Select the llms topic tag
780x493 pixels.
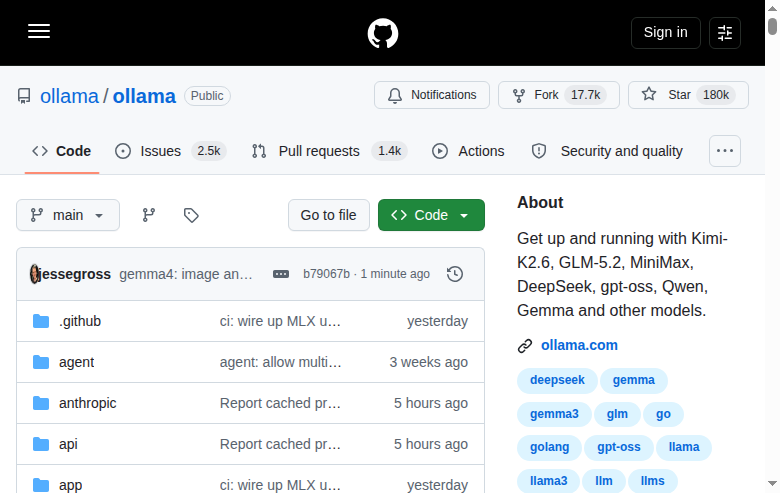[x=652, y=481]
